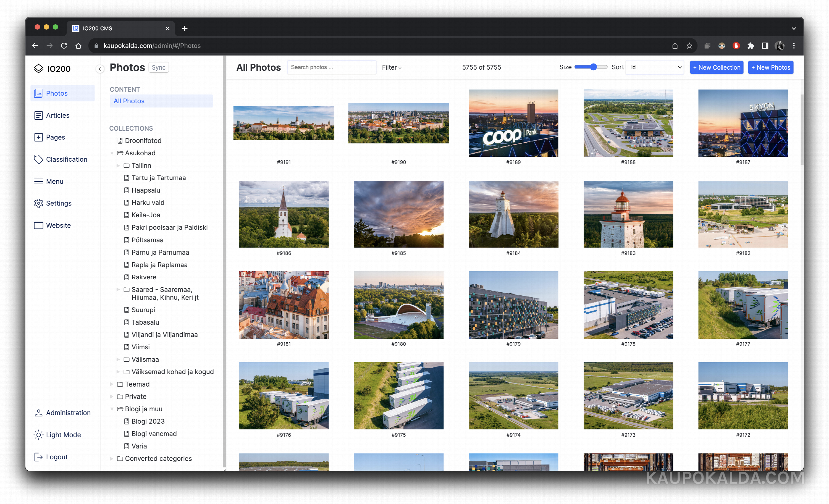Open the Filter dropdown
Viewport: 829px width, 504px height.
[x=392, y=67]
